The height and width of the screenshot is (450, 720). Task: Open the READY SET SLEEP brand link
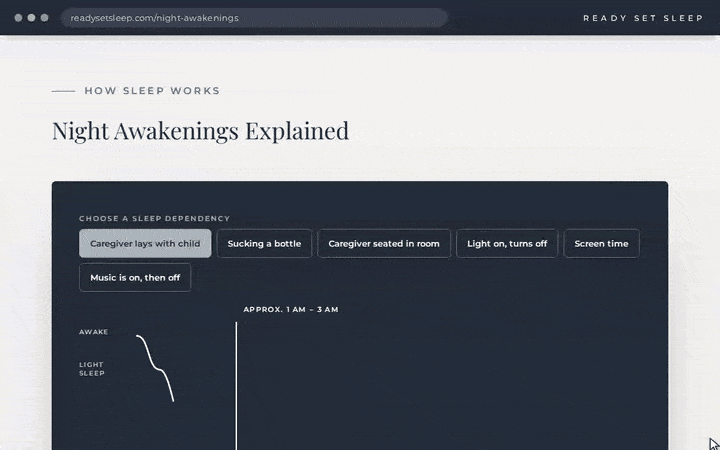tap(643, 18)
